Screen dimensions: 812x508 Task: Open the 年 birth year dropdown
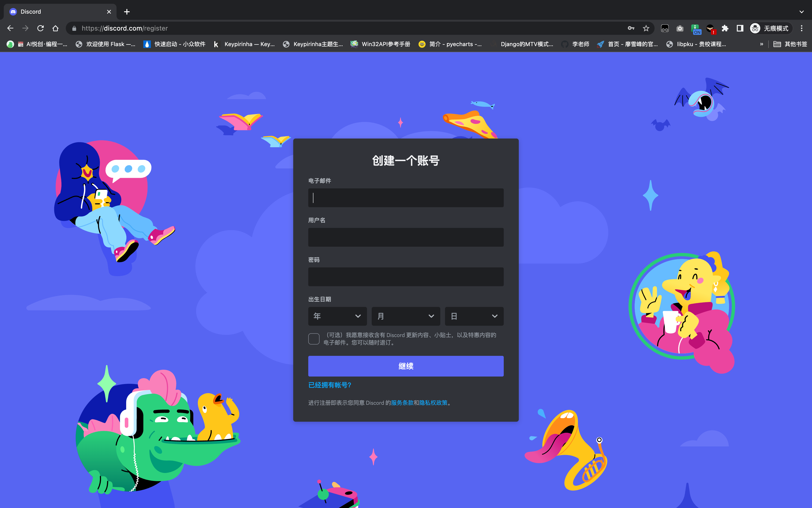[337, 316]
